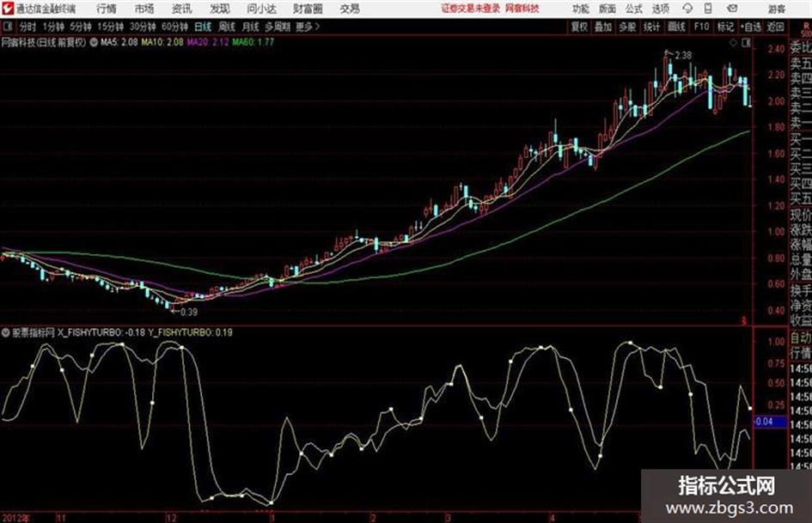Open the 市场 menu
The image size is (812, 523).
pos(144,9)
